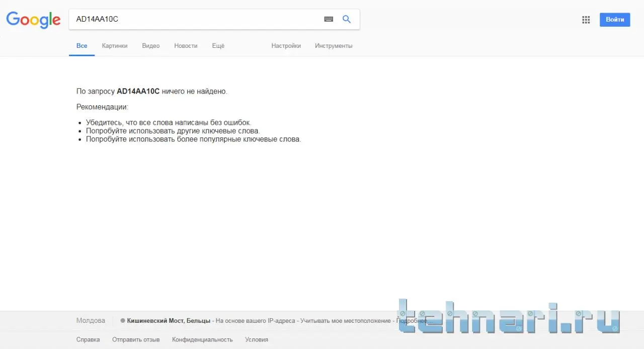Click the Учитывать мое местоположение link
This screenshot has height=349, width=644.
(346, 321)
